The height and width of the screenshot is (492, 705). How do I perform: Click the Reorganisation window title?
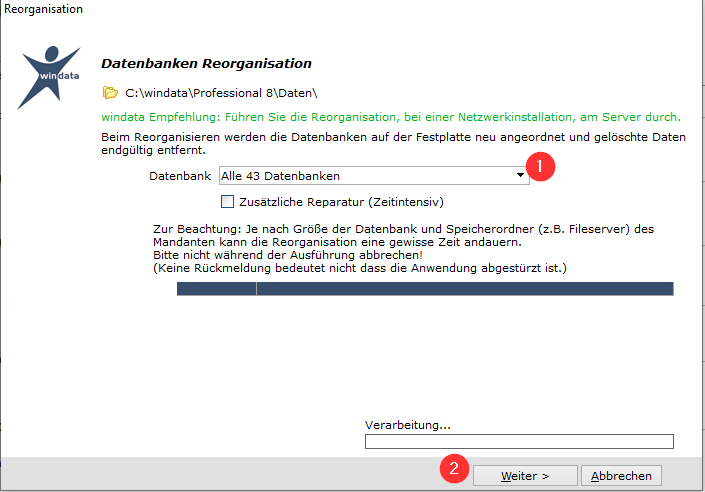tap(43, 9)
